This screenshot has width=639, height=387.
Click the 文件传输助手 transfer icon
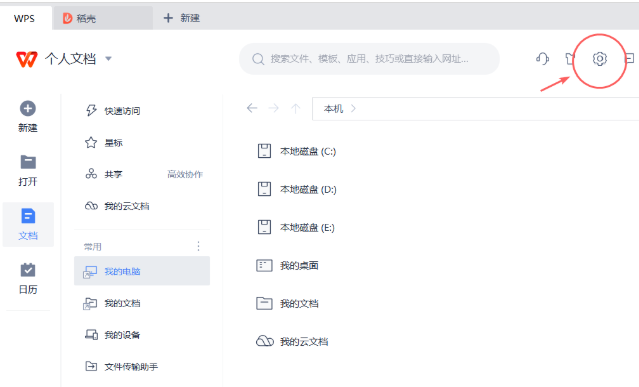tap(91, 366)
